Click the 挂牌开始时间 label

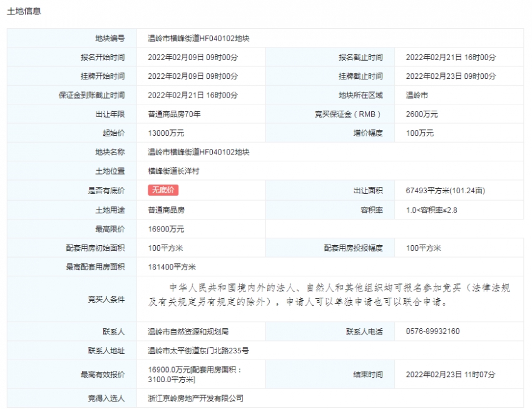103,76
